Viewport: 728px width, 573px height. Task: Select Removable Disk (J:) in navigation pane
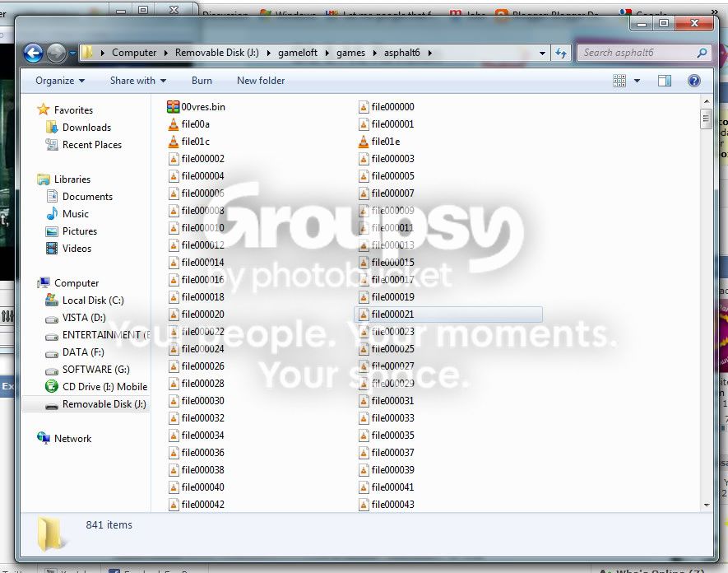(104, 404)
